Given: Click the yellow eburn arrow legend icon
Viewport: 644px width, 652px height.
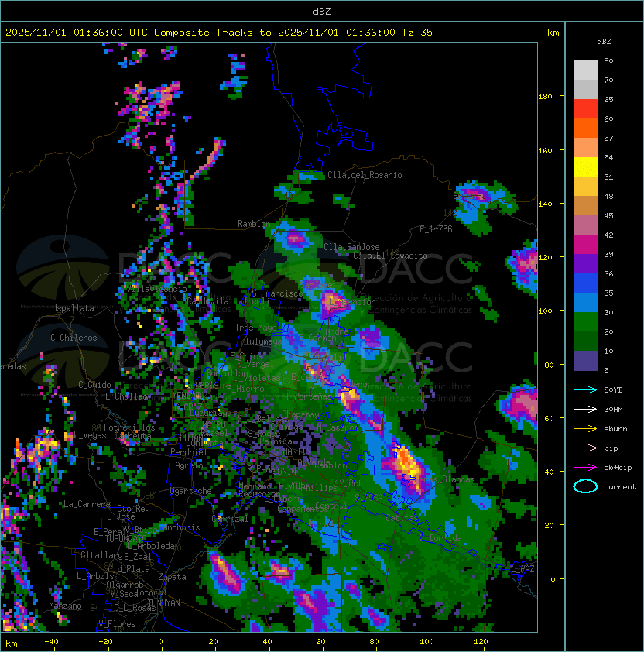Looking at the screenshot, I should (x=585, y=429).
